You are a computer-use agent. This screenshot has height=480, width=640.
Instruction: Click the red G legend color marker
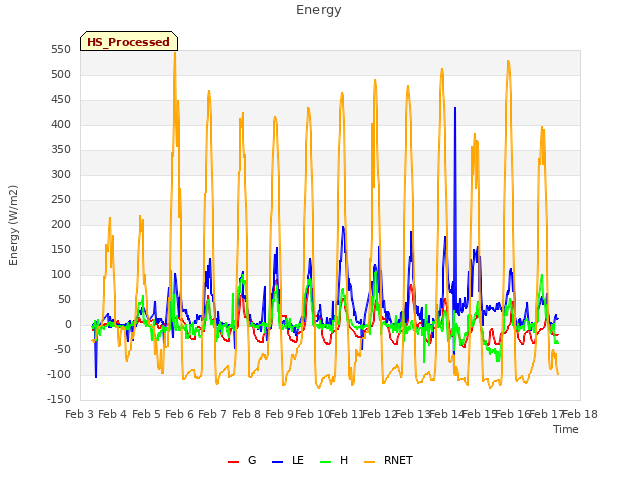pyautogui.click(x=233, y=462)
